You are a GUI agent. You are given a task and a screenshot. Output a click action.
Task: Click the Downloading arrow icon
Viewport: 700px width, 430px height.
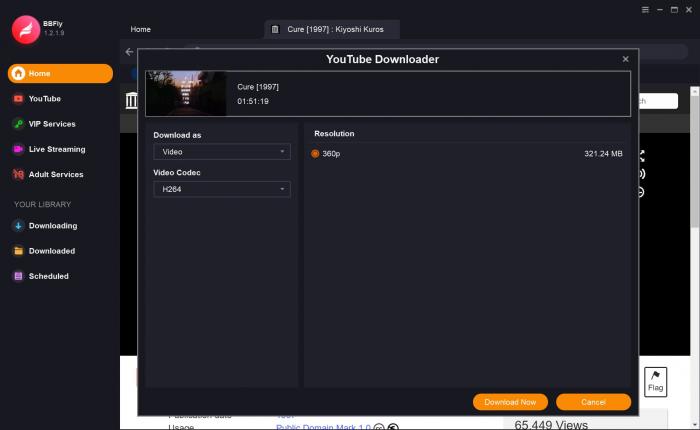(x=18, y=225)
